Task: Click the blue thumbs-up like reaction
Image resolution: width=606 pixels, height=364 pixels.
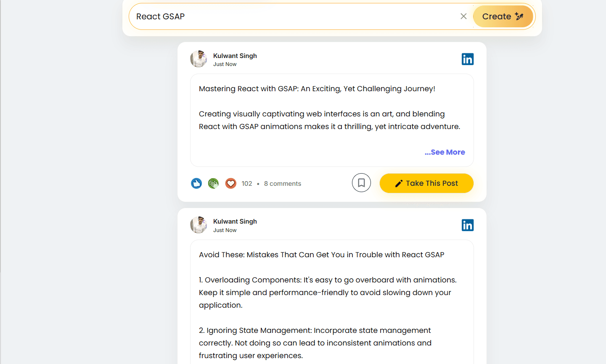Action: pos(196,183)
